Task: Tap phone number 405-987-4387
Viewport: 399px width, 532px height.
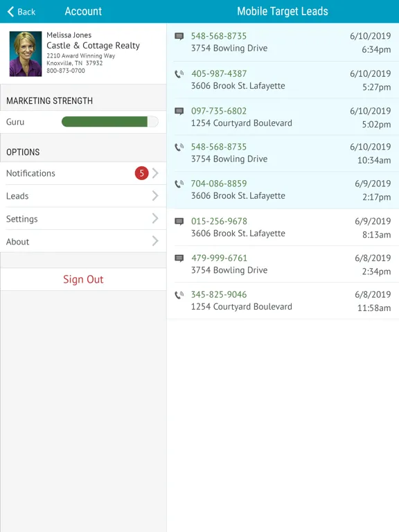Action: click(x=219, y=73)
